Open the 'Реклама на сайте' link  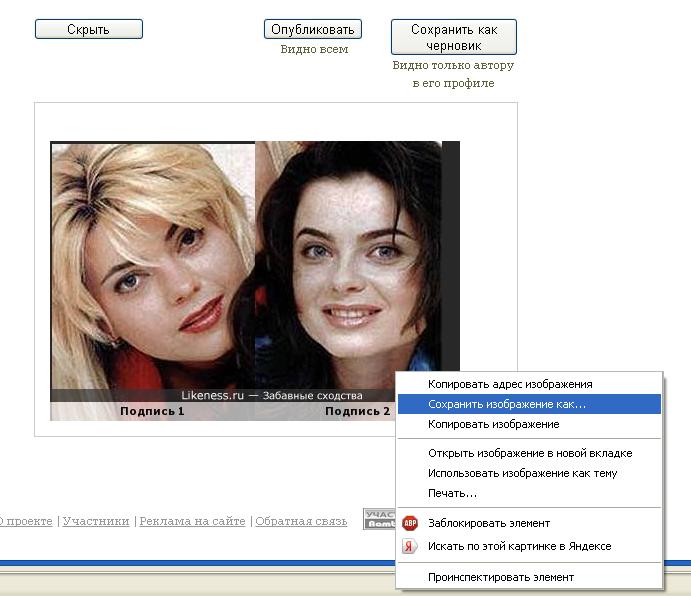tap(192, 521)
